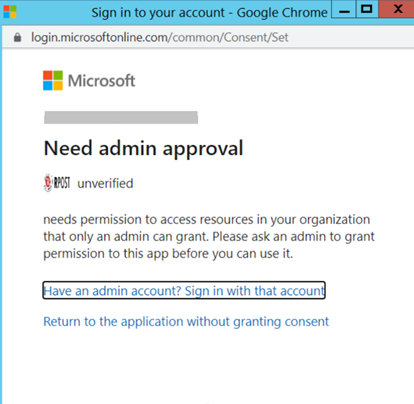Click the RPost app logo
This screenshot has width=414, height=404.
(57, 183)
